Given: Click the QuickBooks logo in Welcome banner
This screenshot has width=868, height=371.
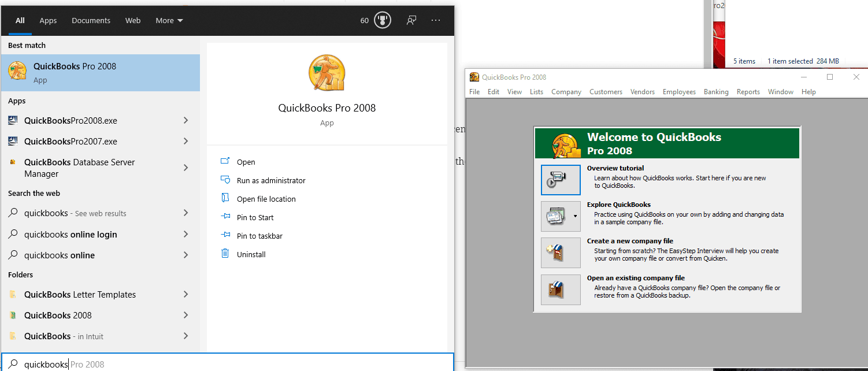Looking at the screenshot, I should pos(565,144).
